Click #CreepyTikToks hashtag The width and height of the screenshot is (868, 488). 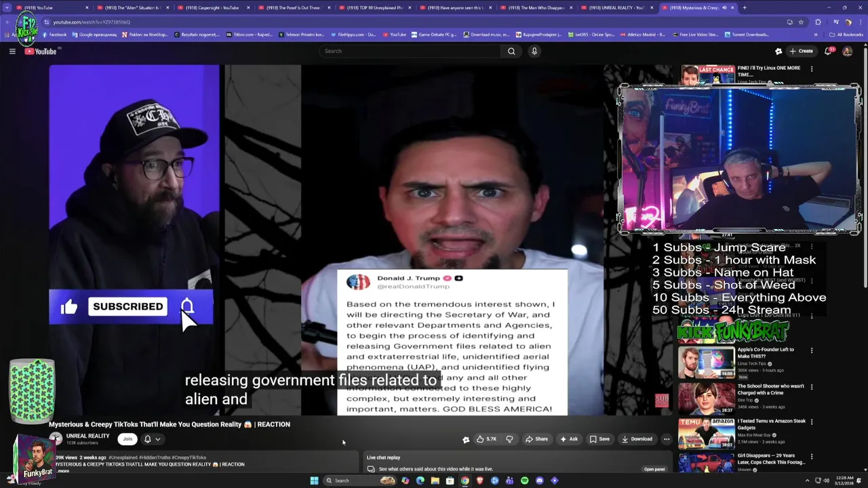pyautogui.click(x=189, y=457)
